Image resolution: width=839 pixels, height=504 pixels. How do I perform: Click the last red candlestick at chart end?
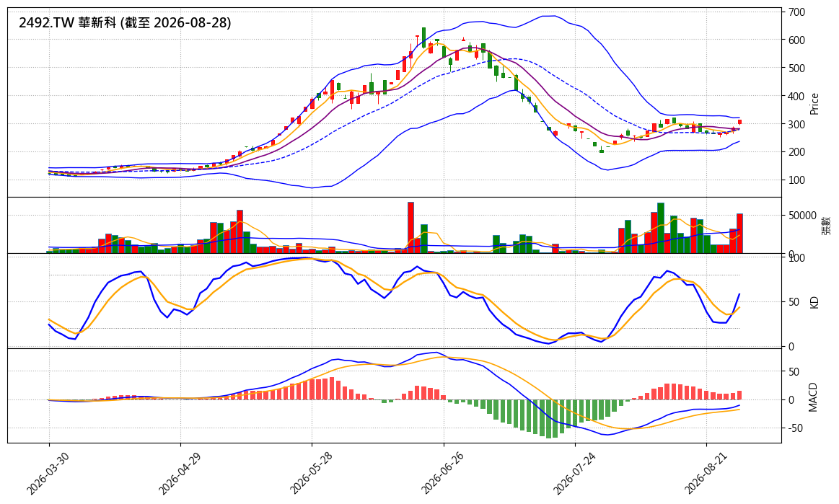pyautogui.click(x=740, y=122)
